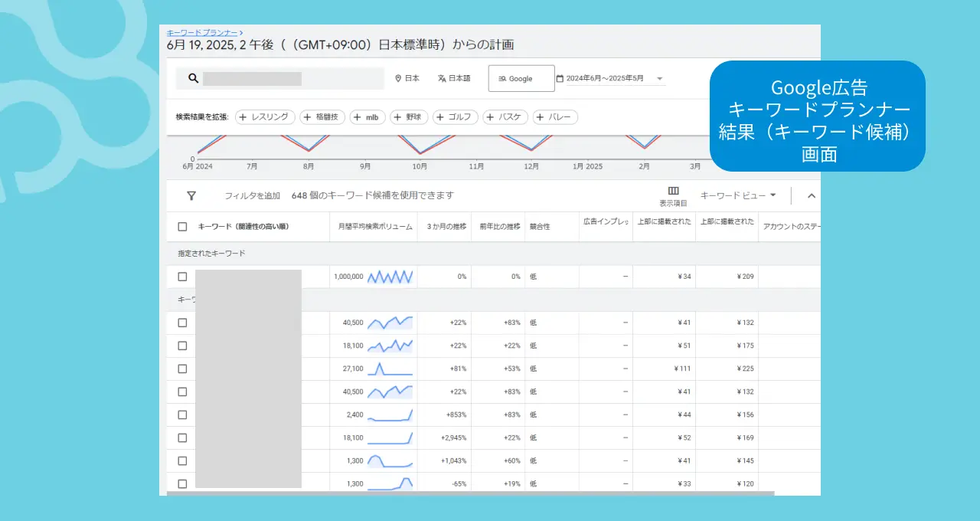The height and width of the screenshot is (521, 980).
Task: Click the 1月 2025 chart axis label
Action: pos(588,166)
